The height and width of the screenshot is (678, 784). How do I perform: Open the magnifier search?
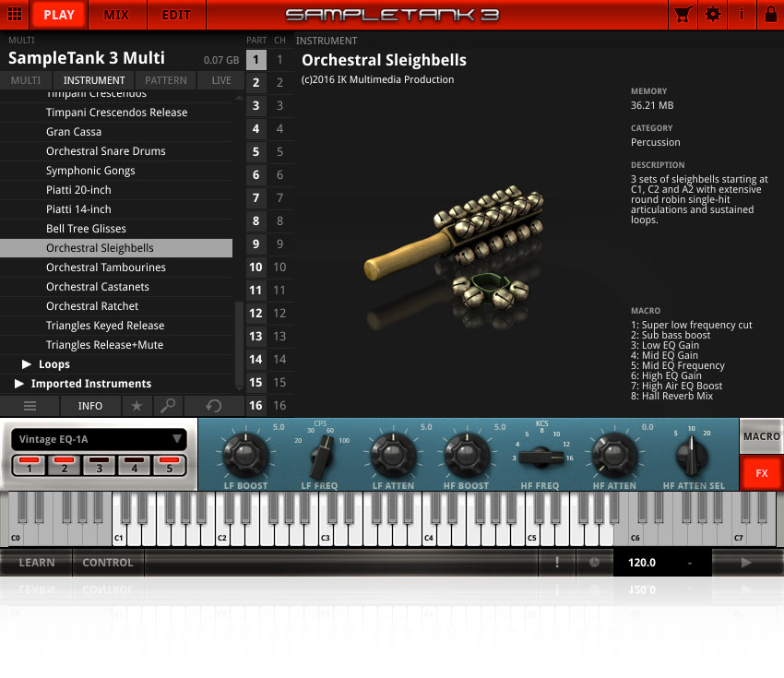(168, 406)
